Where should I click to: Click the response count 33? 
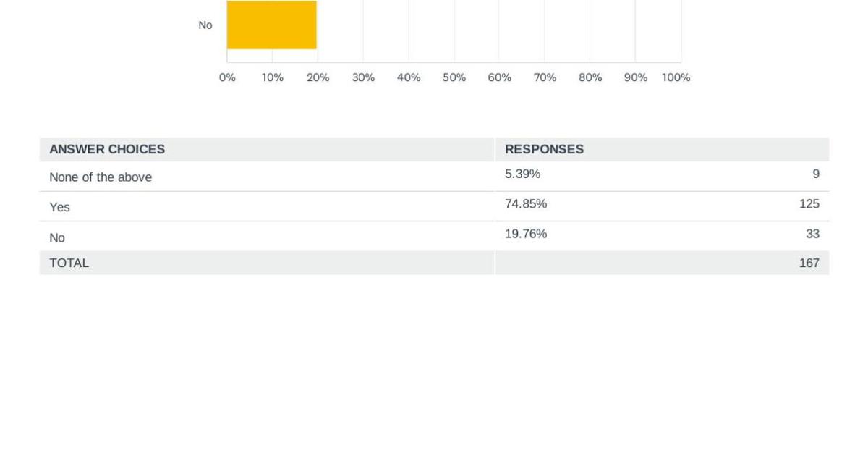812,234
